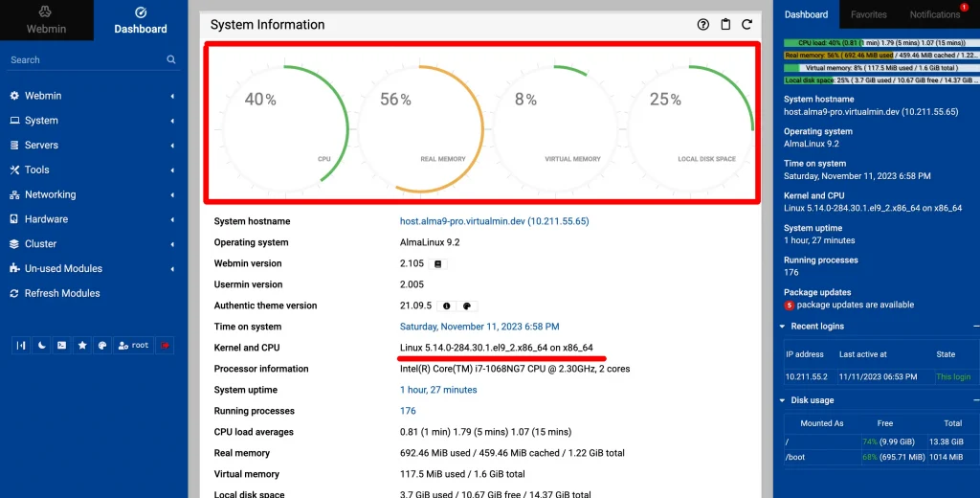The width and height of the screenshot is (980, 498).
Task: Switch to the left Dashboard tab
Action: coord(141,20)
